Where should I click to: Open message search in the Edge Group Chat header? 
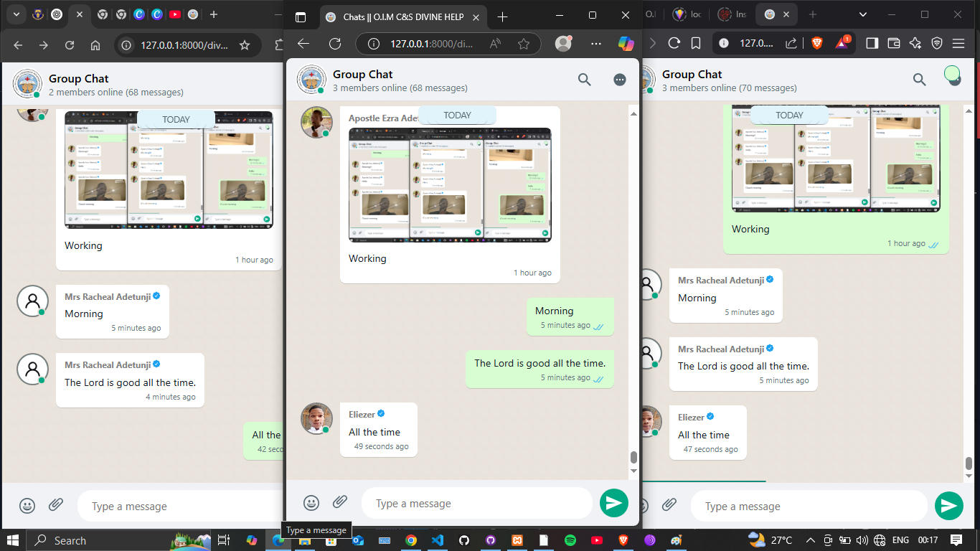tap(585, 80)
